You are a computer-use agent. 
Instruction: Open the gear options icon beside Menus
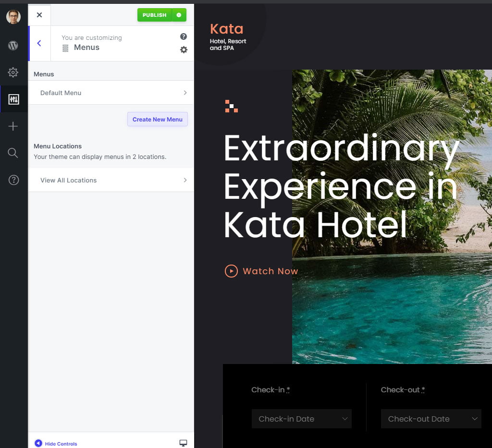pos(184,49)
